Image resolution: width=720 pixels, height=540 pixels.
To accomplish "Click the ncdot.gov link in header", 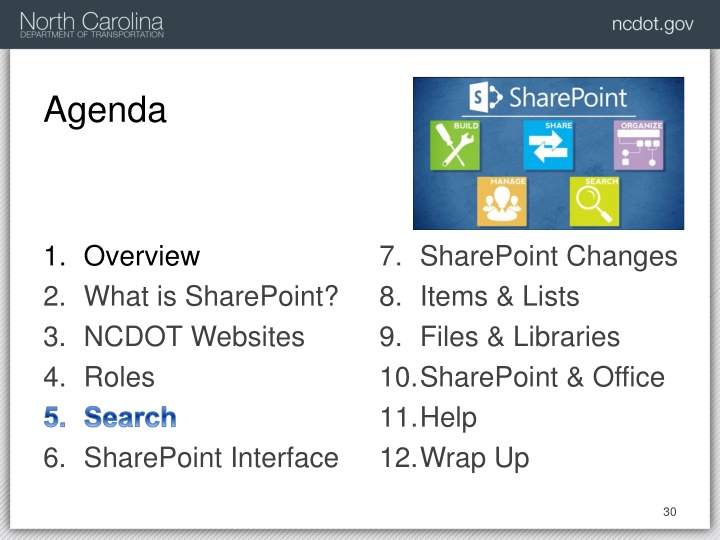I will click(652, 24).
